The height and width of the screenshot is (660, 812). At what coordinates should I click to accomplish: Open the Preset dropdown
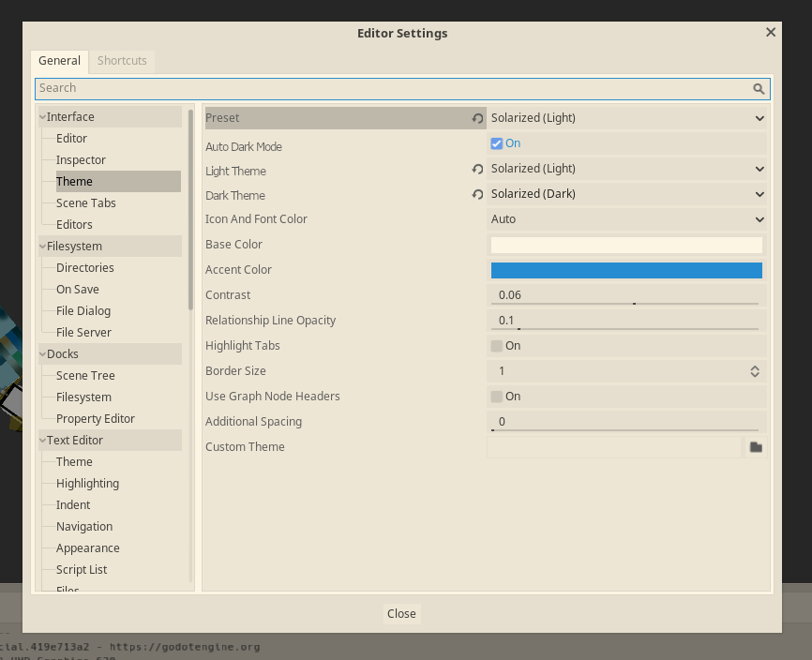pyautogui.click(x=626, y=118)
